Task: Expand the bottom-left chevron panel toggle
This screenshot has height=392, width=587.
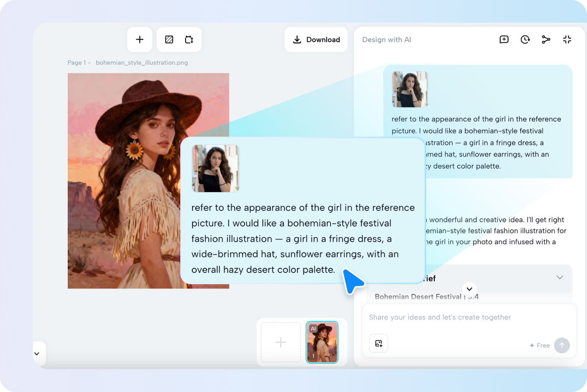Action: tap(37, 354)
